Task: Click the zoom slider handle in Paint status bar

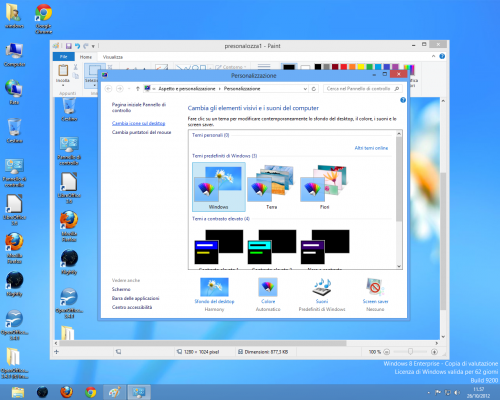Action: 410,352
